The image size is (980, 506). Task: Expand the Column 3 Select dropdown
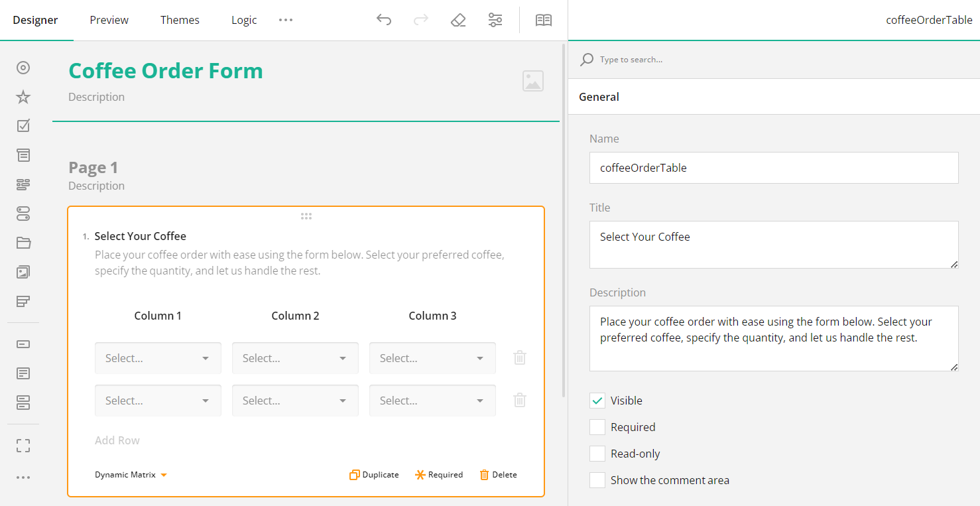click(x=432, y=357)
